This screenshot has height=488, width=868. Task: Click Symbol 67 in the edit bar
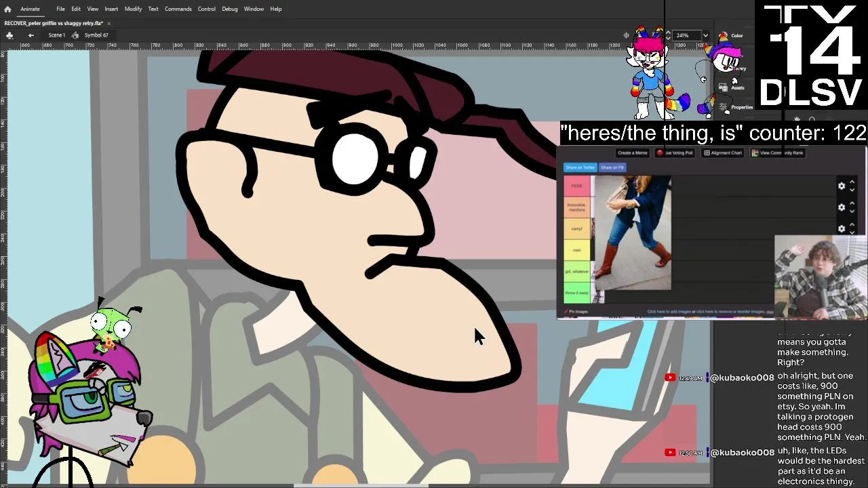point(96,35)
